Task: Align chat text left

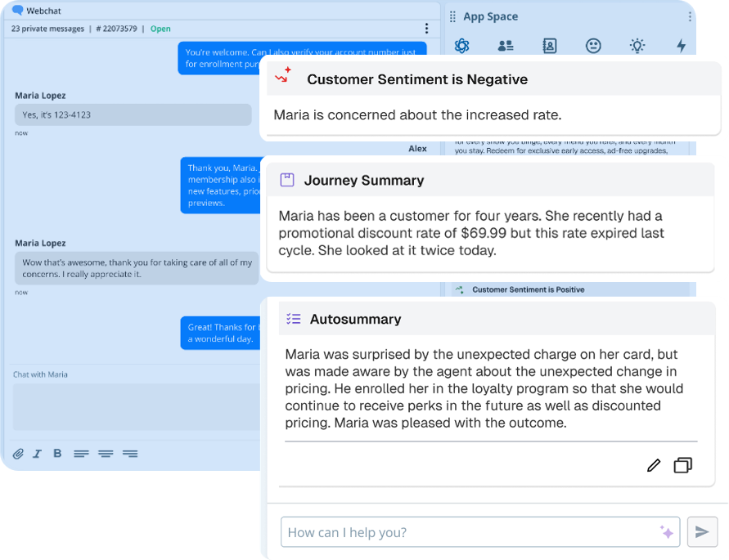Action: tap(81, 454)
